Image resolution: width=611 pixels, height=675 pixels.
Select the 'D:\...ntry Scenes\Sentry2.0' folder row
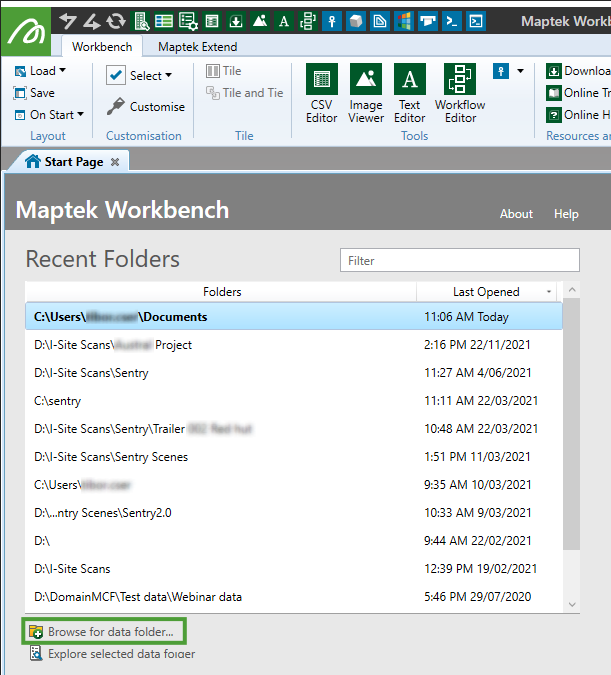point(294,513)
